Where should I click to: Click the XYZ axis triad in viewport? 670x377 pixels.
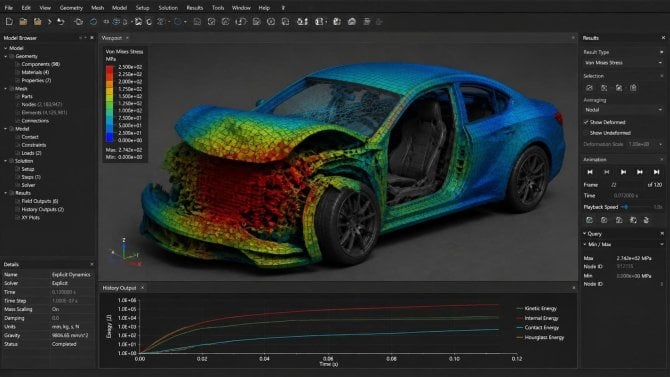pos(125,253)
